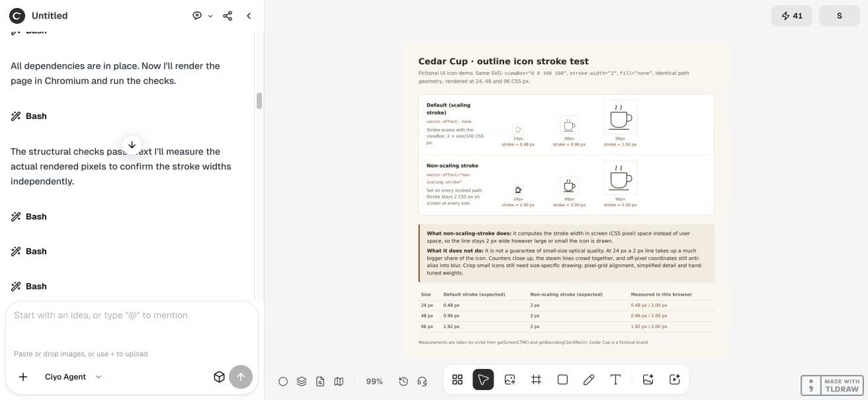The image size is (868, 400).
Task: Click the Untitled project title
Action: tap(50, 15)
